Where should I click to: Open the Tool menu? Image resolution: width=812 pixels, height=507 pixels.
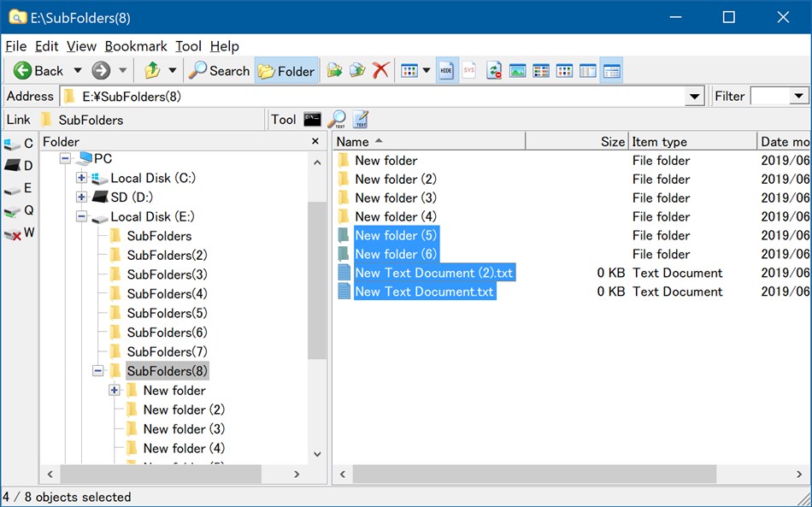[188, 46]
